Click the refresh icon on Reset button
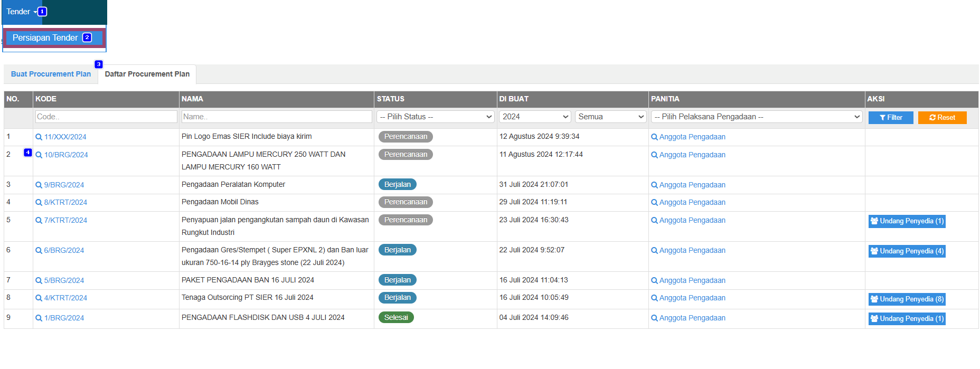 click(932, 118)
